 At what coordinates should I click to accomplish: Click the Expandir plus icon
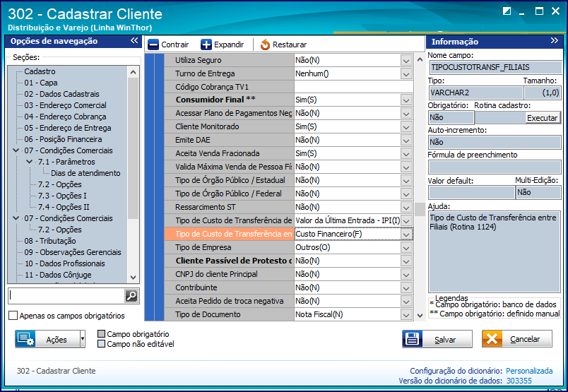[x=206, y=44]
